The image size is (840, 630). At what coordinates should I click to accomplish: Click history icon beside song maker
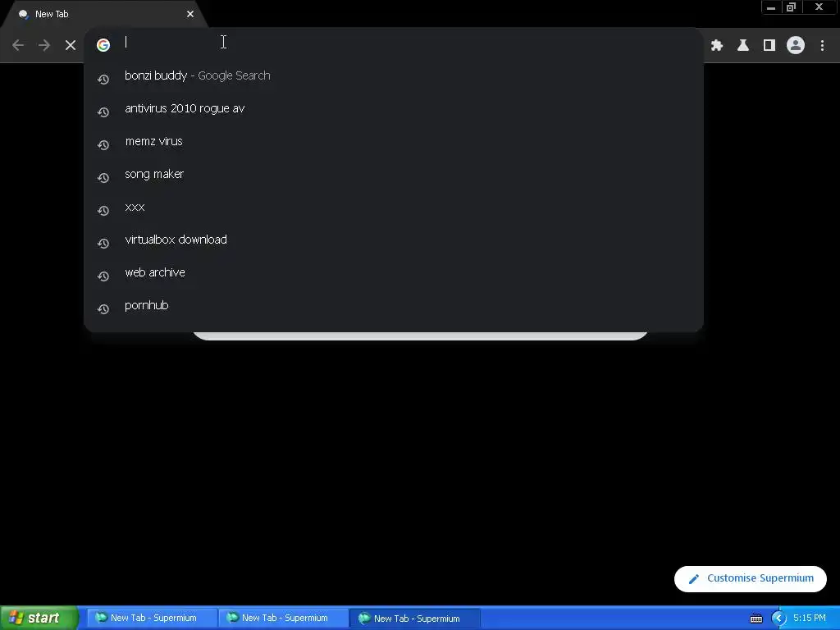point(103,178)
